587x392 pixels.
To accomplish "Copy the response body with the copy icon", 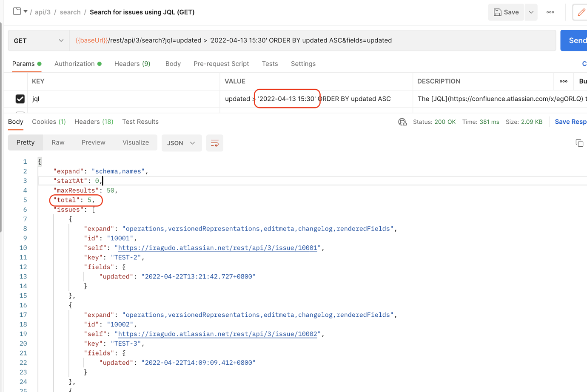I will click(579, 143).
